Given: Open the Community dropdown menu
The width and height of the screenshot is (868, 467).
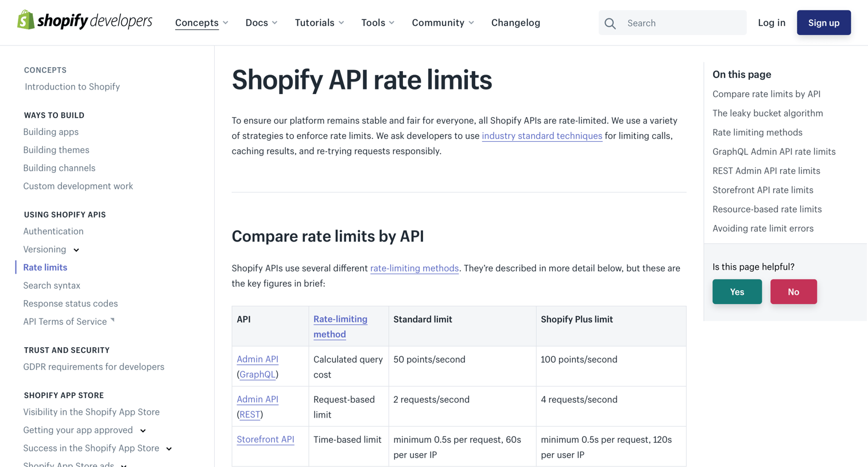Looking at the screenshot, I should pyautogui.click(x=443, y=23).
